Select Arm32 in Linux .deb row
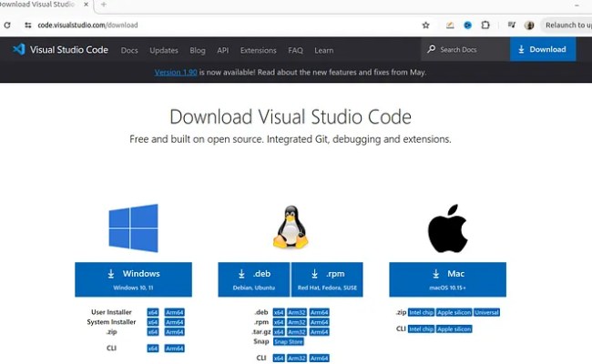Screen dimensions: 592x364 (297, 312)
